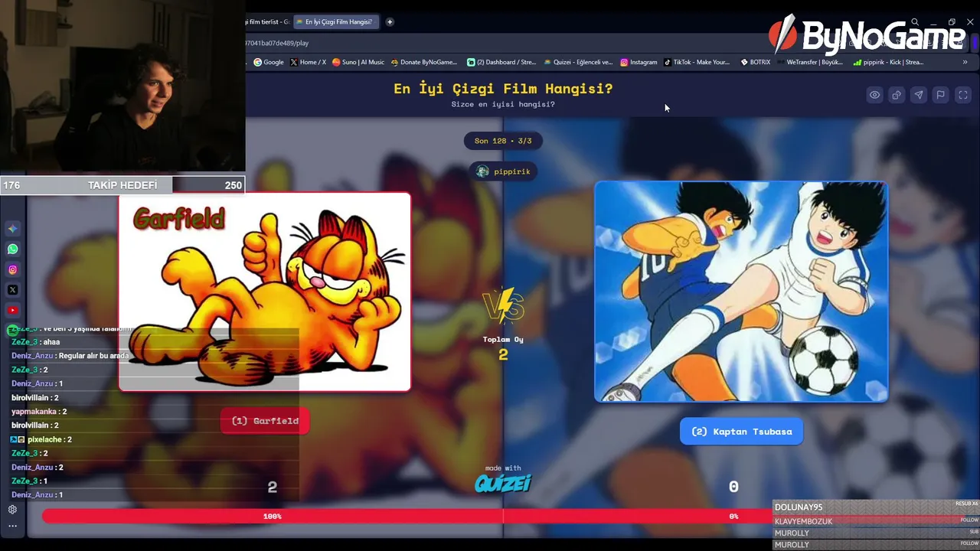This screenshot has width=980, height=551.
Task: Click ZeZe_3's 'ahaa' chat message
Action: tap(35, 342)
